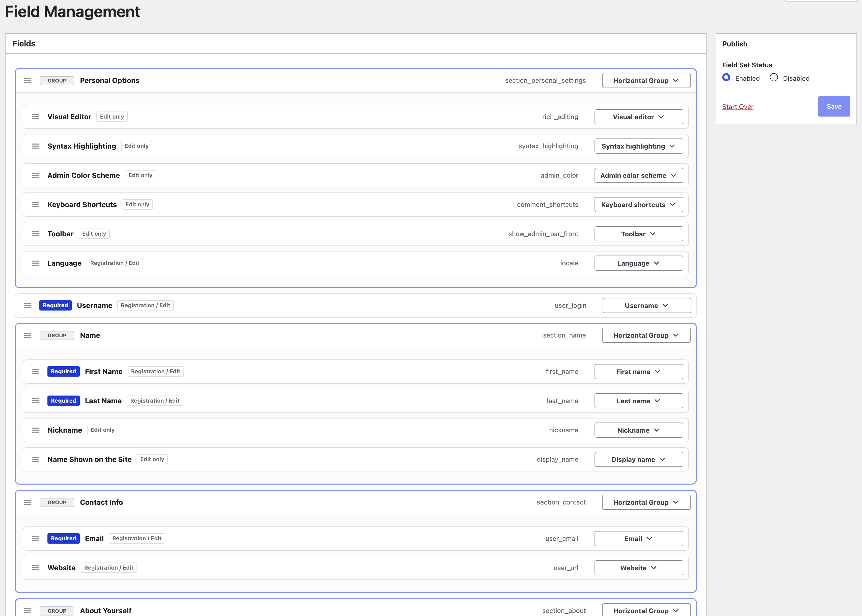This screenshot has height=616, width=862.
Task: Click the user_email field key
Action: 562,538
